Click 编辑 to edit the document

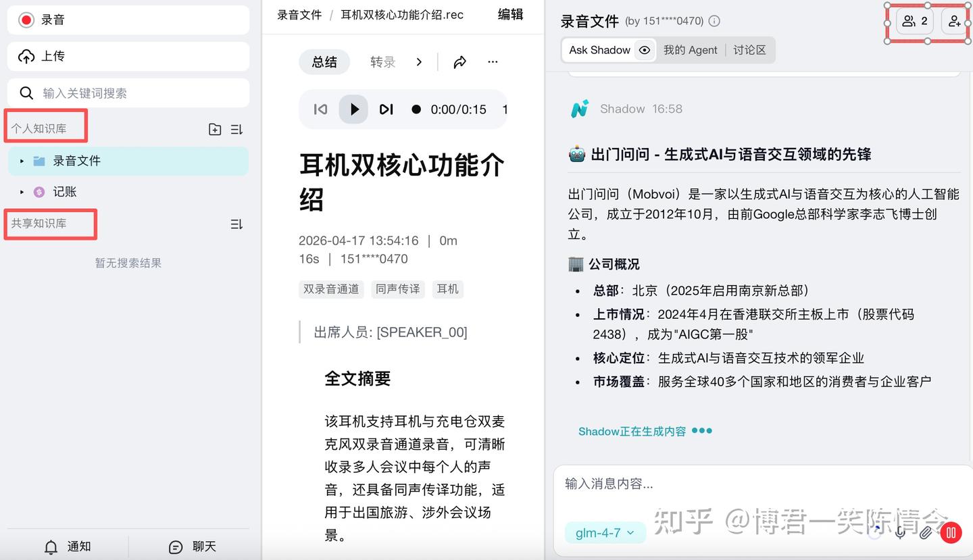511,14
